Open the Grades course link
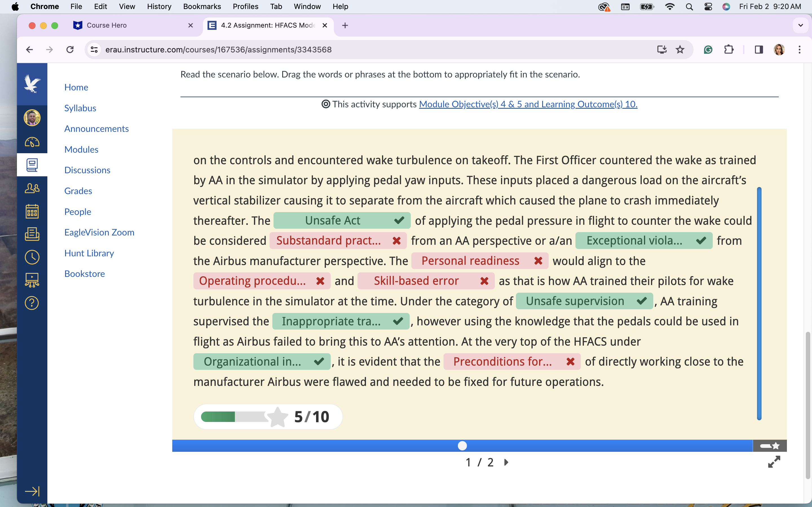This screenshot has width=812, height=507. [x=78, y=191]
